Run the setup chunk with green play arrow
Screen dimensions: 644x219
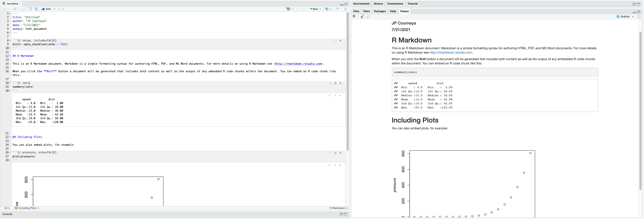[340, 41]
